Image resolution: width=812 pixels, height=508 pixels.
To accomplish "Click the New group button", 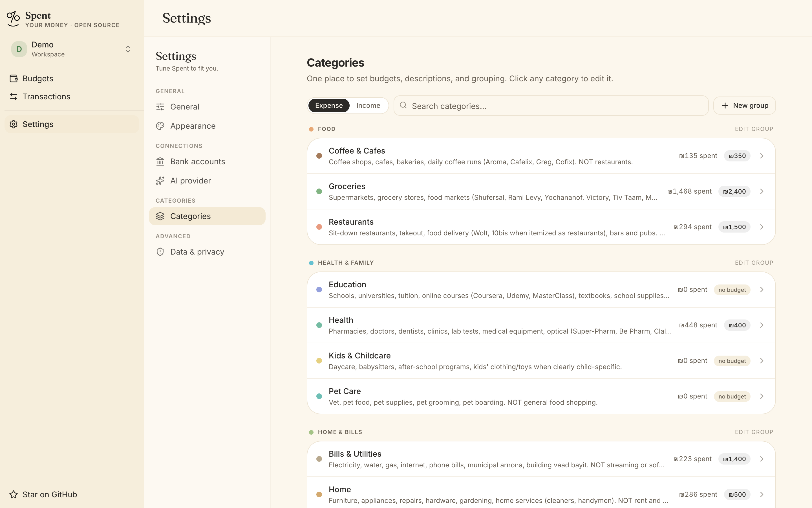I will (x=744, y=106).
